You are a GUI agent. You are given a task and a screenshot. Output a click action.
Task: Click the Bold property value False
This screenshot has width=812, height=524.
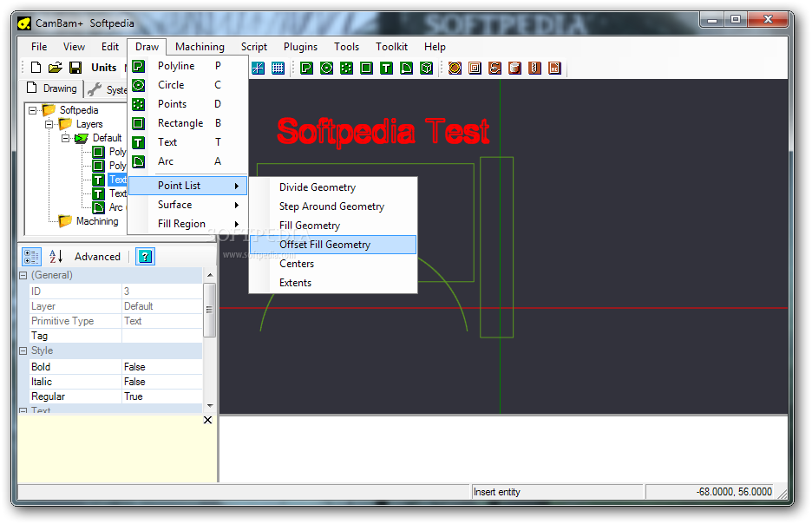(161, 367)
